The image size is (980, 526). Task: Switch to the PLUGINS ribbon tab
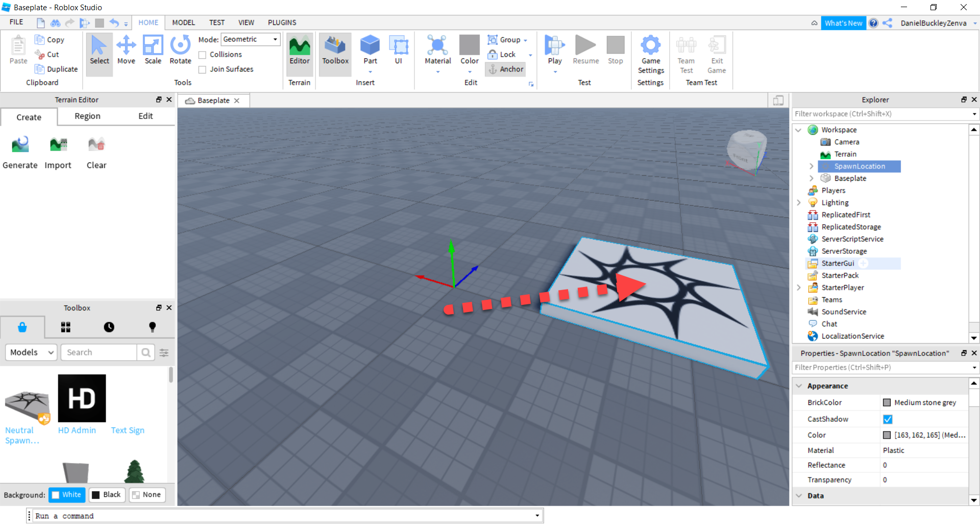pyautogui.click(x=282, y=22)
